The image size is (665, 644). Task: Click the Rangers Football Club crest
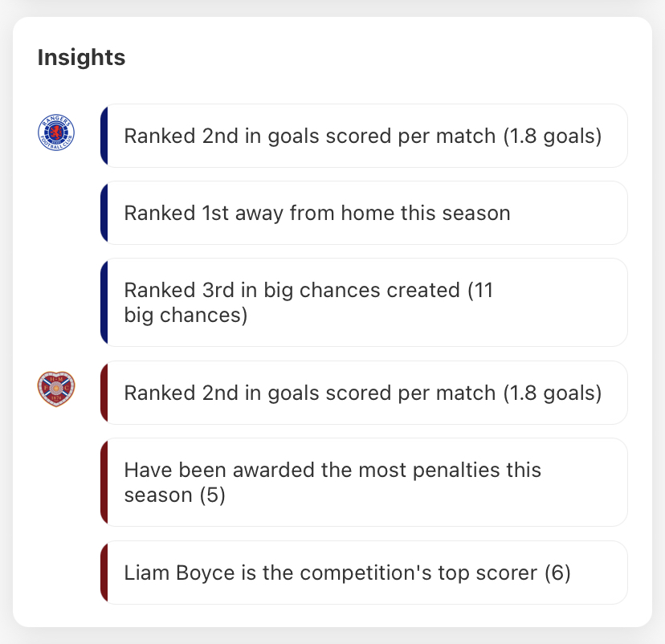click(x=56, y=132)
